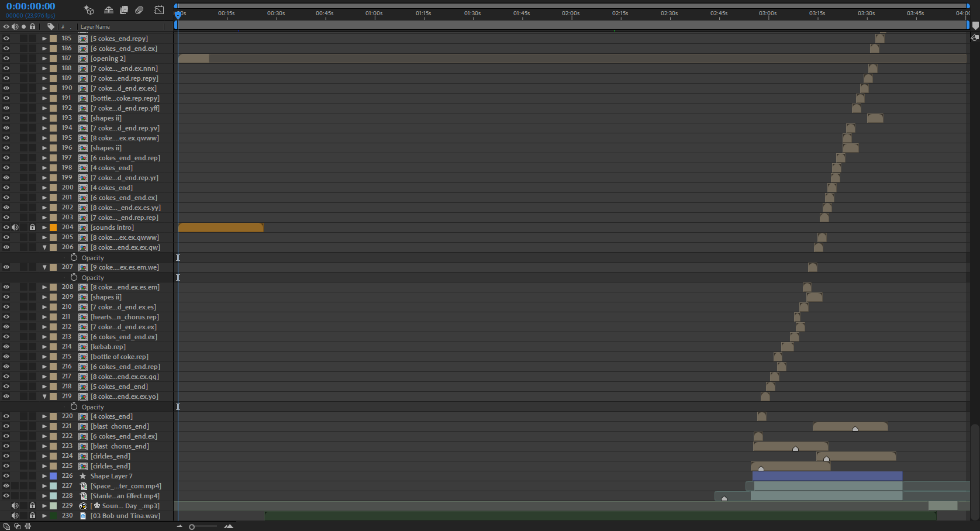Viewport: 980px width, 531px height.
Task: Select layer [bottle of coke.rep]
Action: (119, 357)
